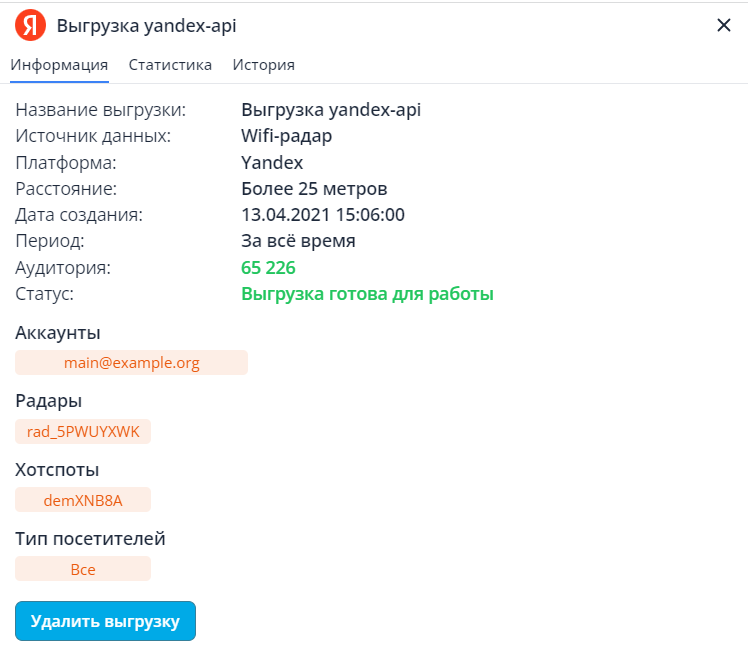The height and width of the screenshot is (661, 748).
Task: Close the Выгрузка yandex-api dialog
Action: click(724, 25)
